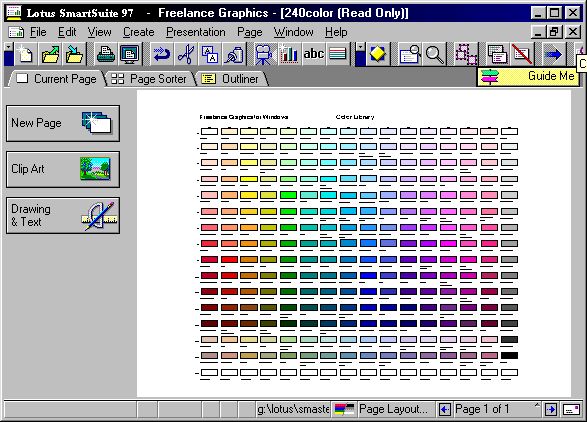Click the stacked pages duplicate icon
587x422 pixels.
498,54
